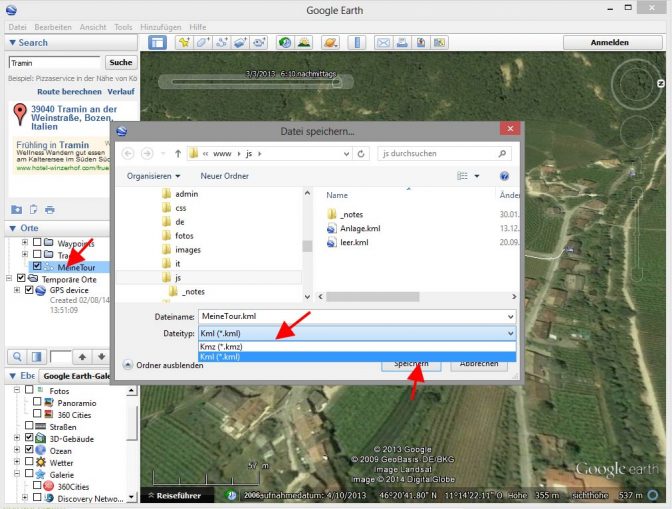
Task: Collapse the Orte panel
Action: 12,228
